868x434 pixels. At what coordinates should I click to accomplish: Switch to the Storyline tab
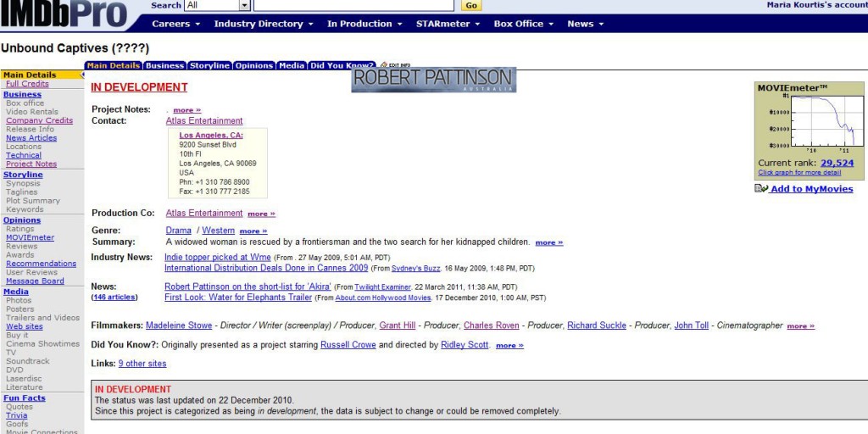click(x=209, y=65)
